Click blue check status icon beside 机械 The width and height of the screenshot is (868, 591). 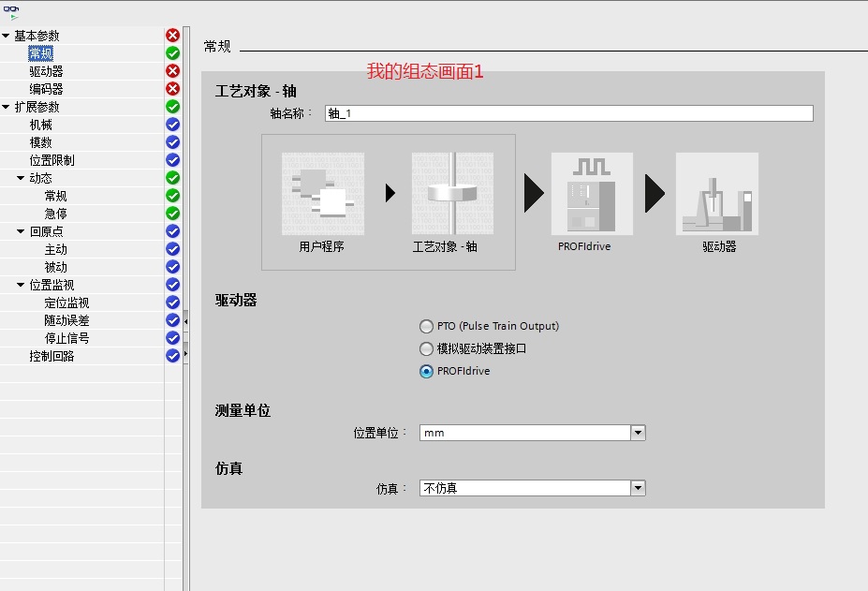pyautogui.click(x=172, y=125)
